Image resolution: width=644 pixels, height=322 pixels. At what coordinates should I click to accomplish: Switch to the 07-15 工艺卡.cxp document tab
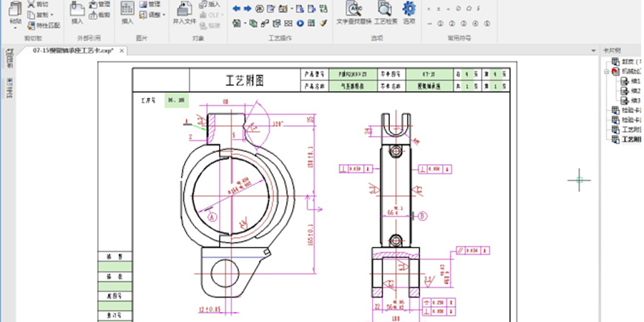73,51
